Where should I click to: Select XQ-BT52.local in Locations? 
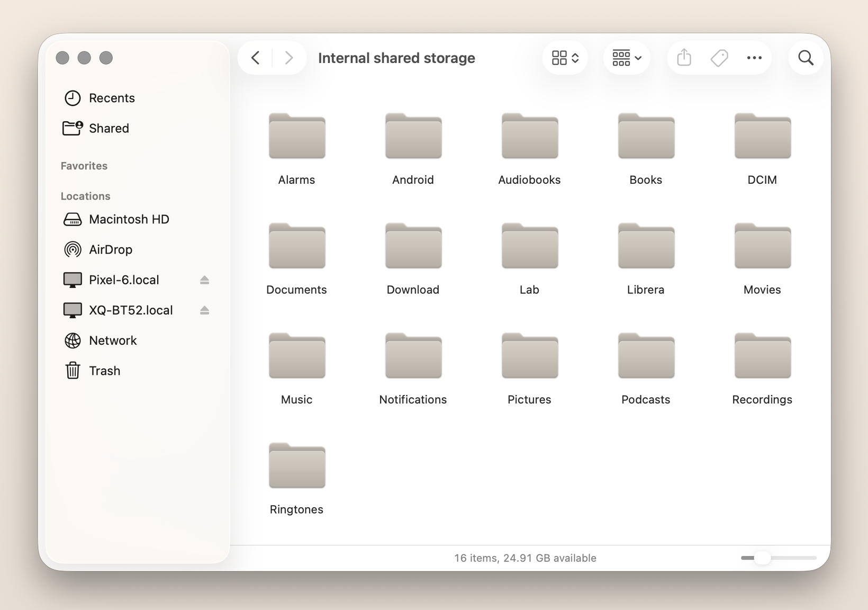coord(137,310)
